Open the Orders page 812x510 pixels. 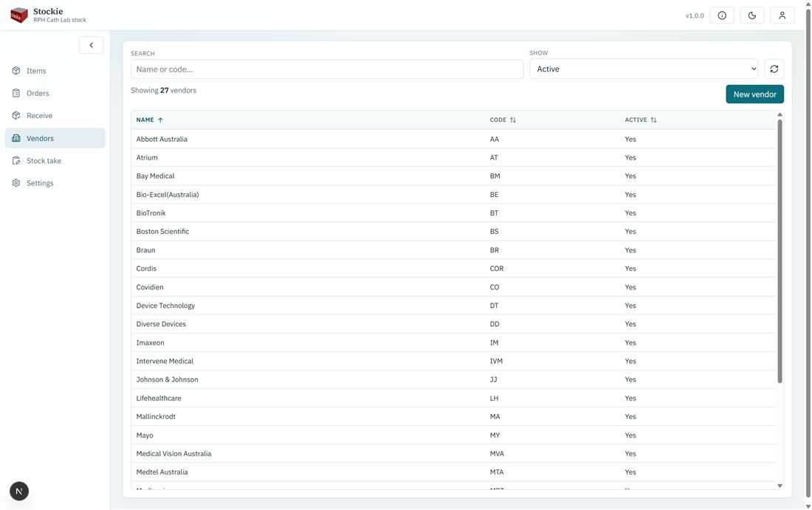coord(55,93)
